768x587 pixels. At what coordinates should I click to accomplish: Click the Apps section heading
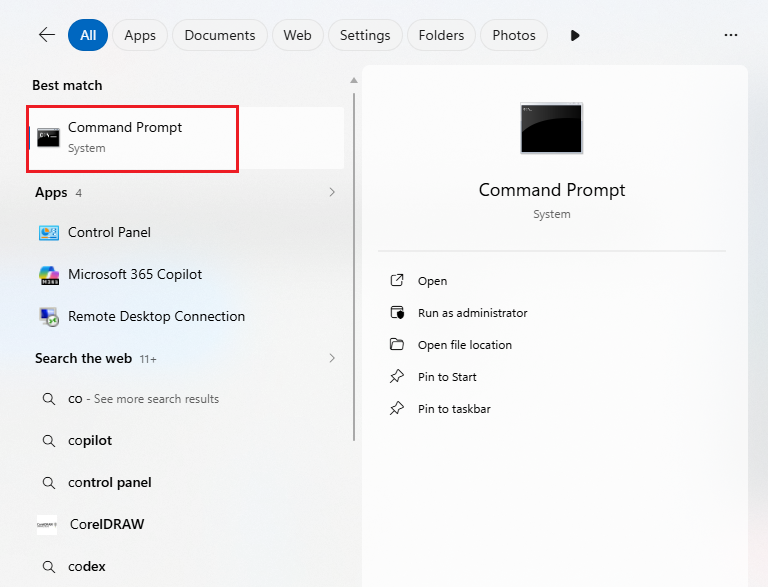(x=51, y=193)
